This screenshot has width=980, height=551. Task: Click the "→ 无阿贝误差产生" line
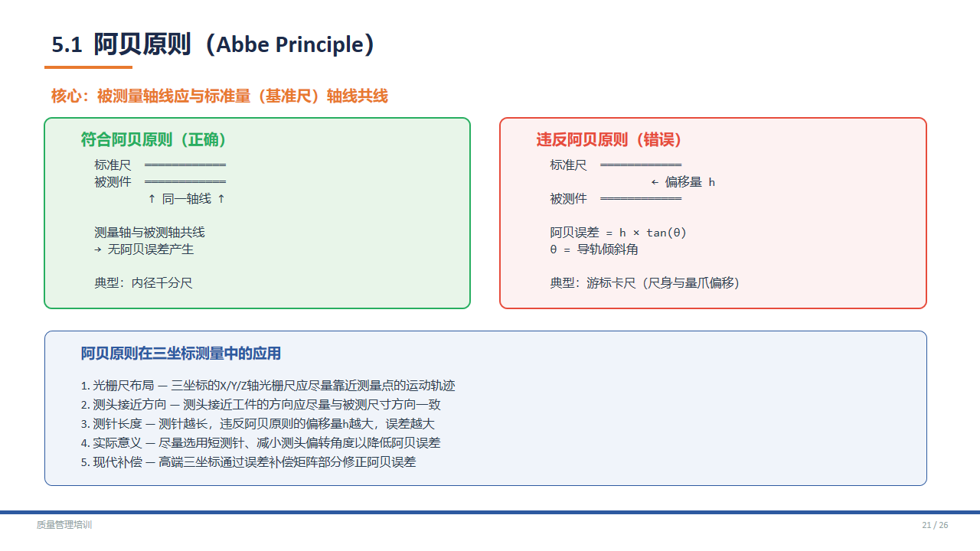144,249
